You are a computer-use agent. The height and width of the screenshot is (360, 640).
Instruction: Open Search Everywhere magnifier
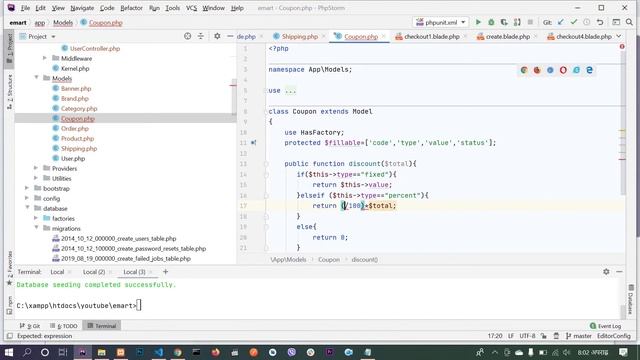(x=629, y=22)
